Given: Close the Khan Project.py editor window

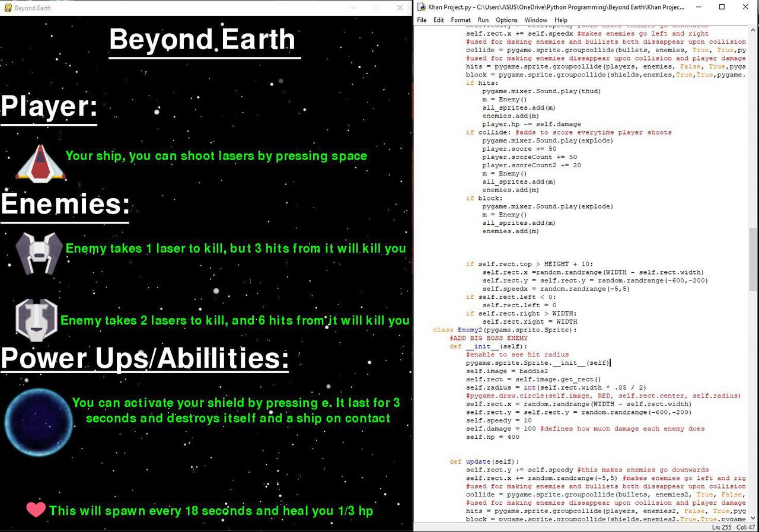Looking at the screenshot, I should 747,7.
